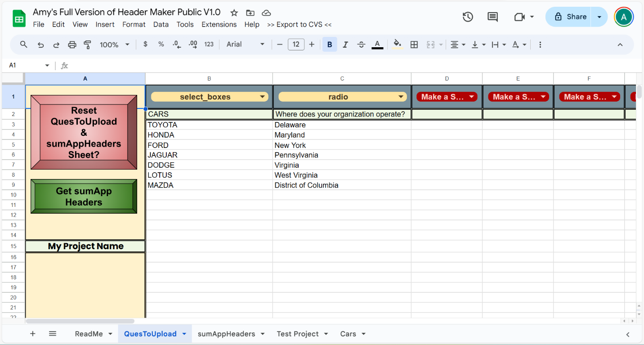
Task: Increase the font size
Action: pos(312,45)
